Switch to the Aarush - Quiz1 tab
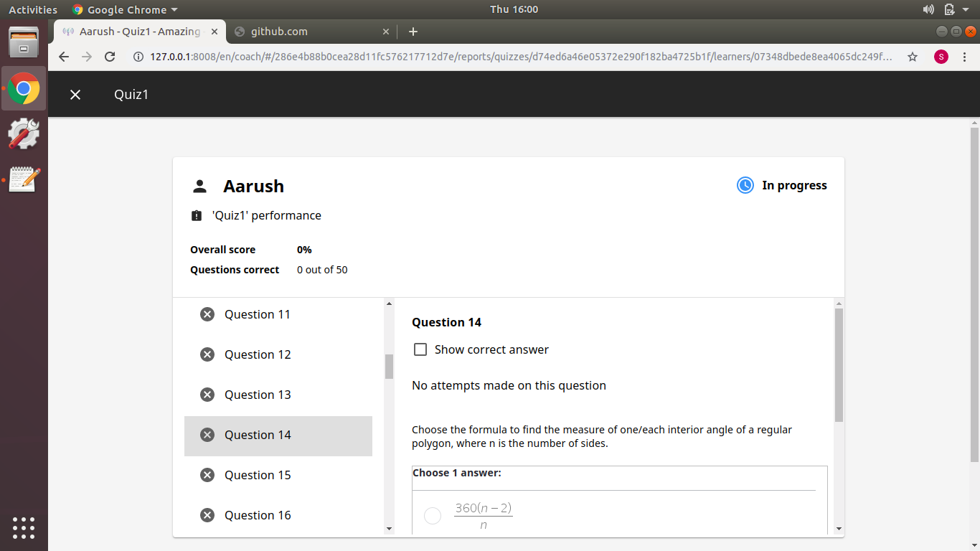Screen dimensions: 980x551 tap(140, 32)
